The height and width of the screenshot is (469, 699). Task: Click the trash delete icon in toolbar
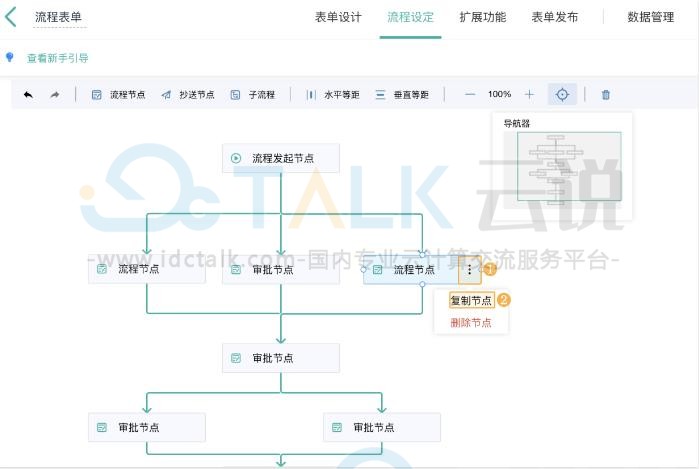pyautogui.click(x=605, y=95)
